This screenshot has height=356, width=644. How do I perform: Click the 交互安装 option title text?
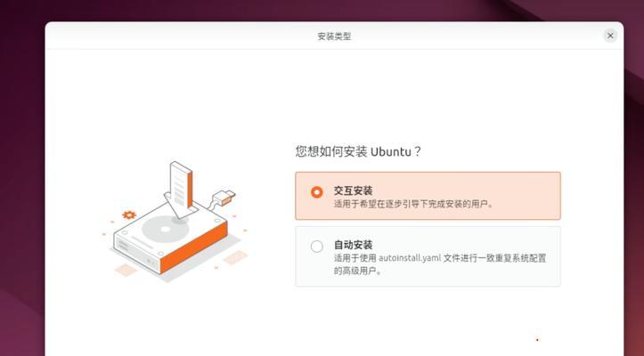tap(353, 190)
